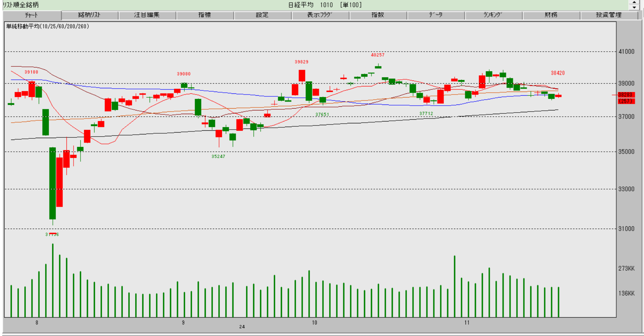644x336 pixels.
Task: Click the 41000 axis value
Action: (x=626, y=52)
